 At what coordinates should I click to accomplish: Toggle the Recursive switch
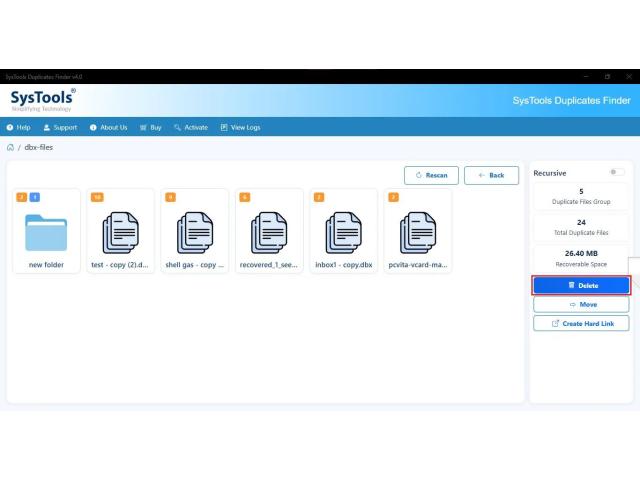(617, 172)
